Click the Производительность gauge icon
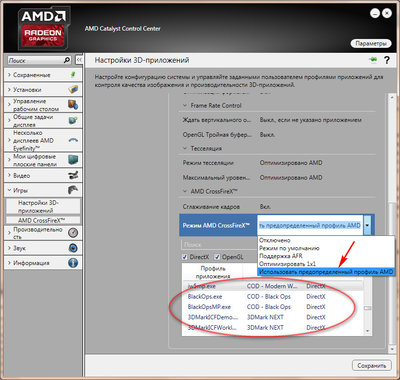Viewport: 400px width, 380px height. pyautogui.click(x=73, y=233)
